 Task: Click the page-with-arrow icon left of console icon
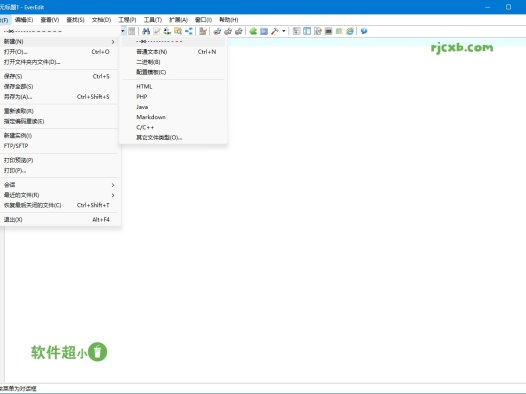pos(318,31)
